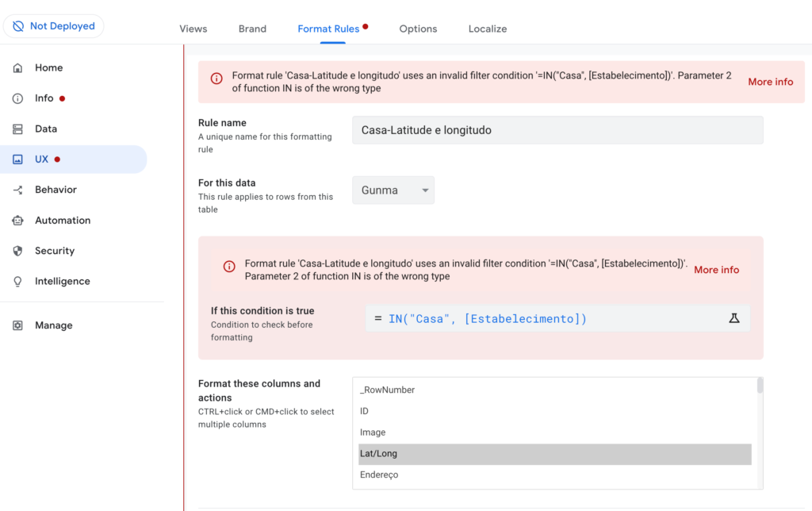Open Manage via its gear icon
This screenshot has width=812, height=511.
(17, 326)
